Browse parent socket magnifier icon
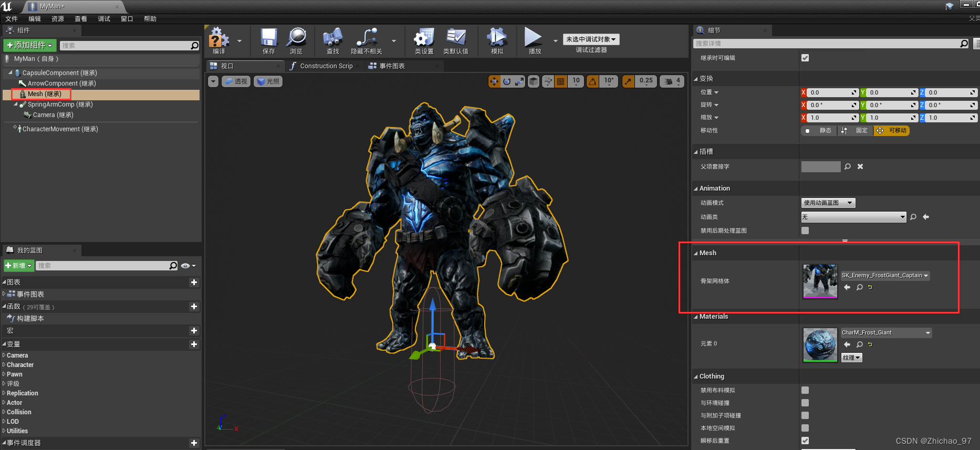The image size is (980, 450). pos(848,166)
